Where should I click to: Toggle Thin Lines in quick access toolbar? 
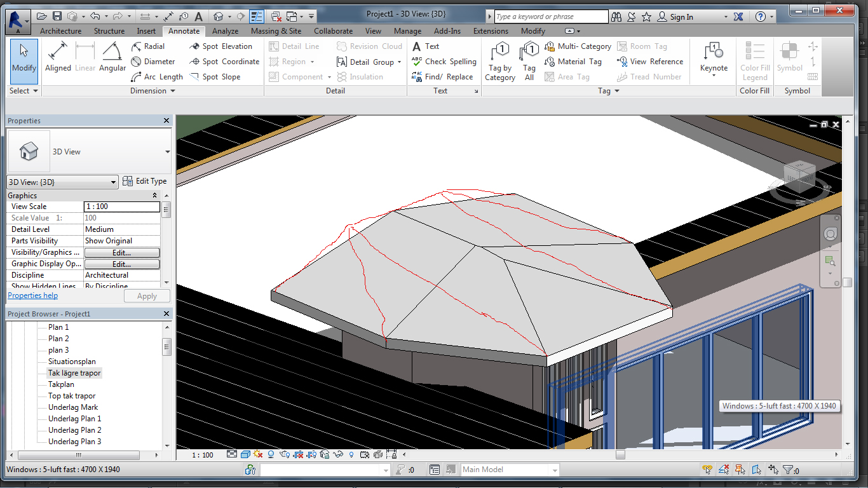[257, 17]
